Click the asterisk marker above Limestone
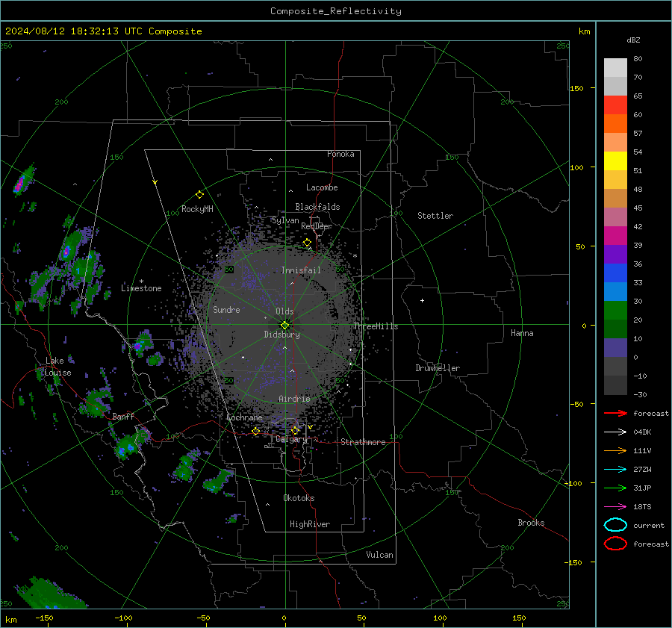672x628 pixels. click(141, 282)
